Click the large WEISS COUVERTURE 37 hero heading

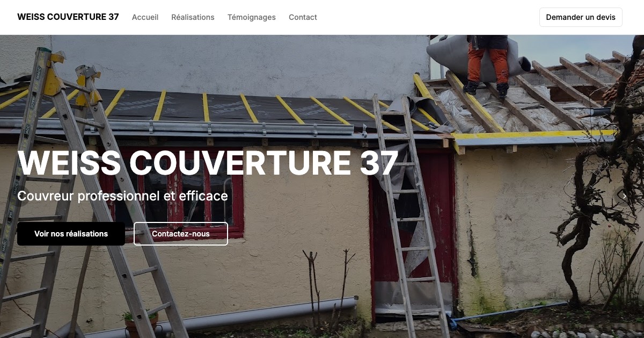208,162
